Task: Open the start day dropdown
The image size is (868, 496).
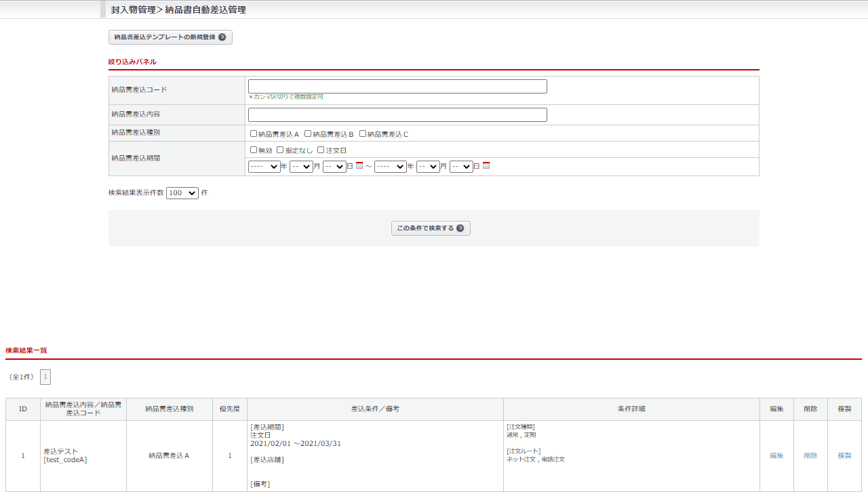Action: [334, 167]
